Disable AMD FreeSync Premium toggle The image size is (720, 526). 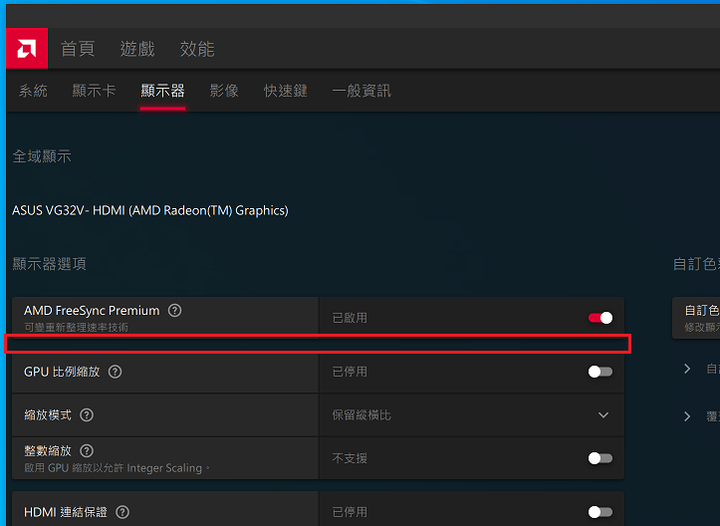600,318
